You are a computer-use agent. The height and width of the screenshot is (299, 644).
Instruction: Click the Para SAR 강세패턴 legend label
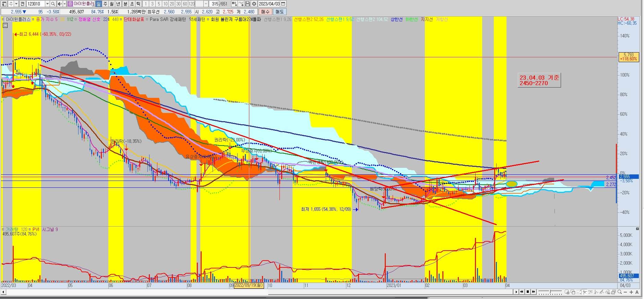point(167,20)
